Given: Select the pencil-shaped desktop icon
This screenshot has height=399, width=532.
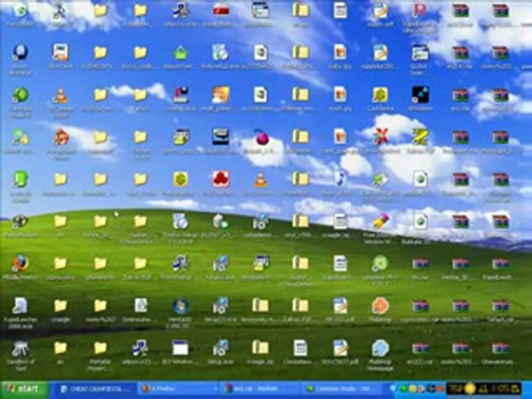Looking at the screenshot, I should coord(380,221).
